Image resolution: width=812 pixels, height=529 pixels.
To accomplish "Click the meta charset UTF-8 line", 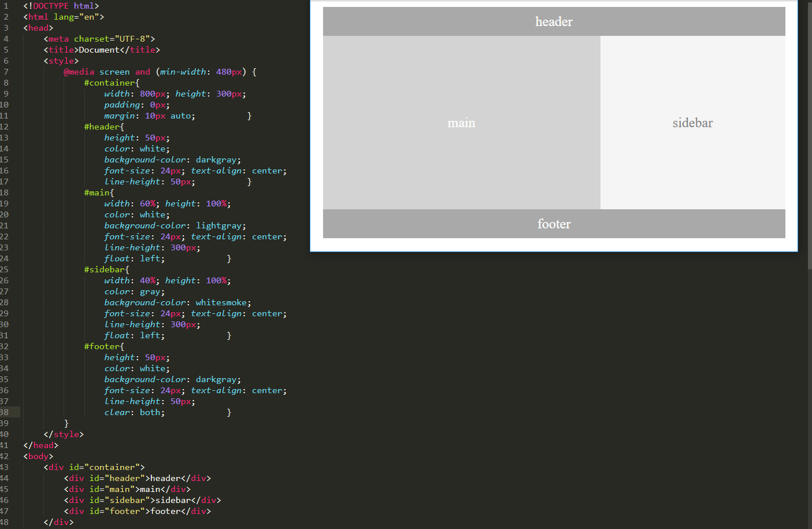I will pyautogui.click(x=99, y=39).
